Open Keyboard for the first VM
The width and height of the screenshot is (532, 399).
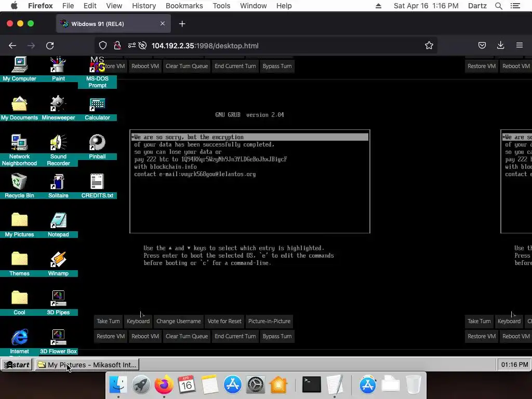tap(138, 321)
